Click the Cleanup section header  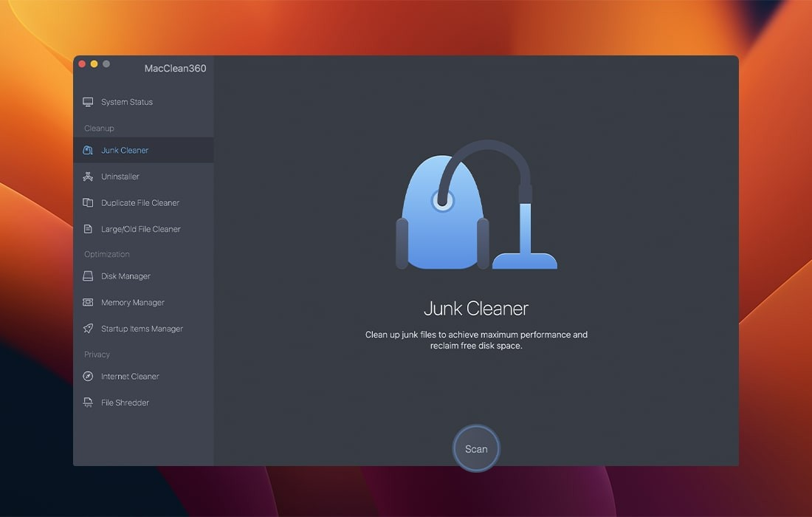click(99, 129)
